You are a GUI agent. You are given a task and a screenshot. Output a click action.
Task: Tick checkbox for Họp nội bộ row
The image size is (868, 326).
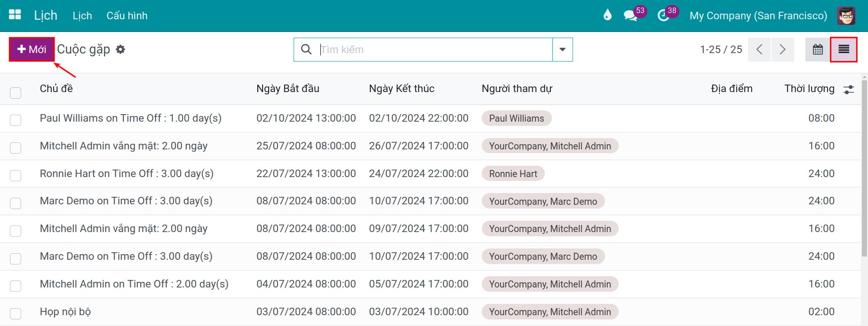[x=16, y=314]
